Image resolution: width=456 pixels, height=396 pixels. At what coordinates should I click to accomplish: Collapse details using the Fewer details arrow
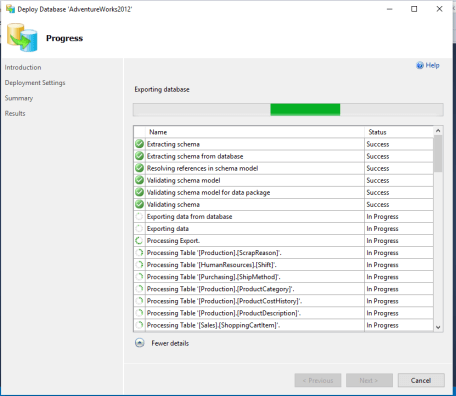pyautogui.click(x=140, y=343)
